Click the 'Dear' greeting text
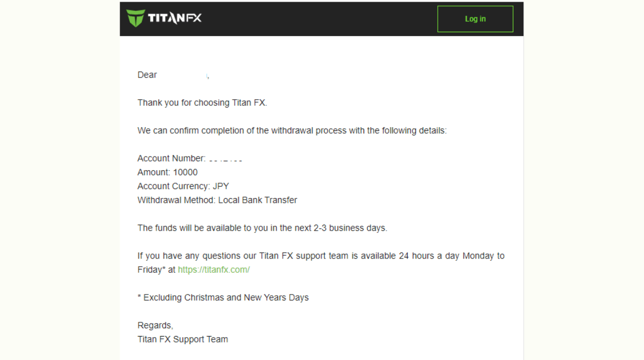This screenshot has height=360, width=644. 147,75
